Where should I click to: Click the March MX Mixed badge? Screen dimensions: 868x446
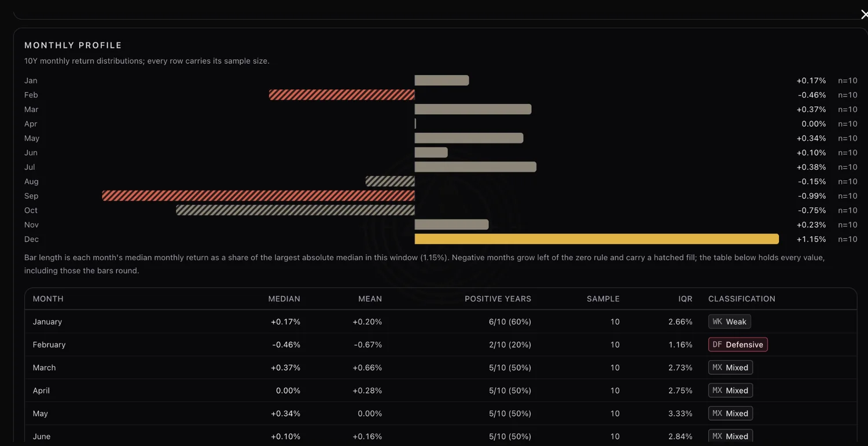(x=730, y=367)
